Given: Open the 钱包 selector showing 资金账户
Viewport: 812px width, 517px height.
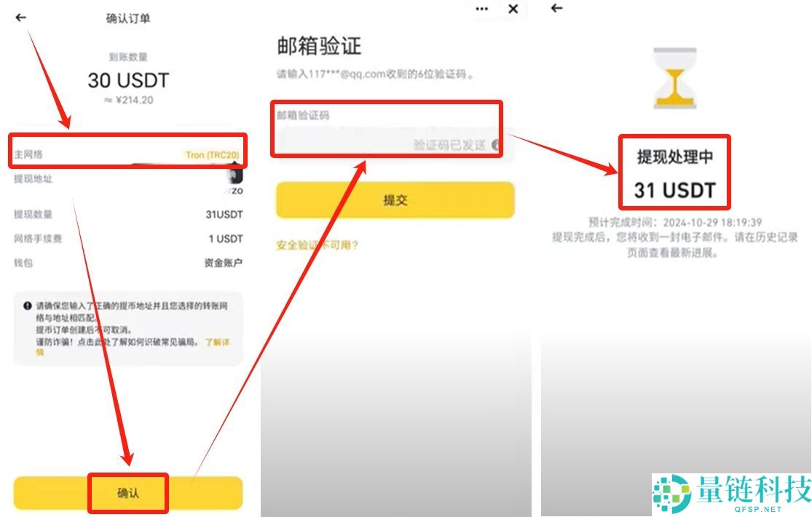Looking at the screenshot, I should pyautogui.click(x=127, y=264).
